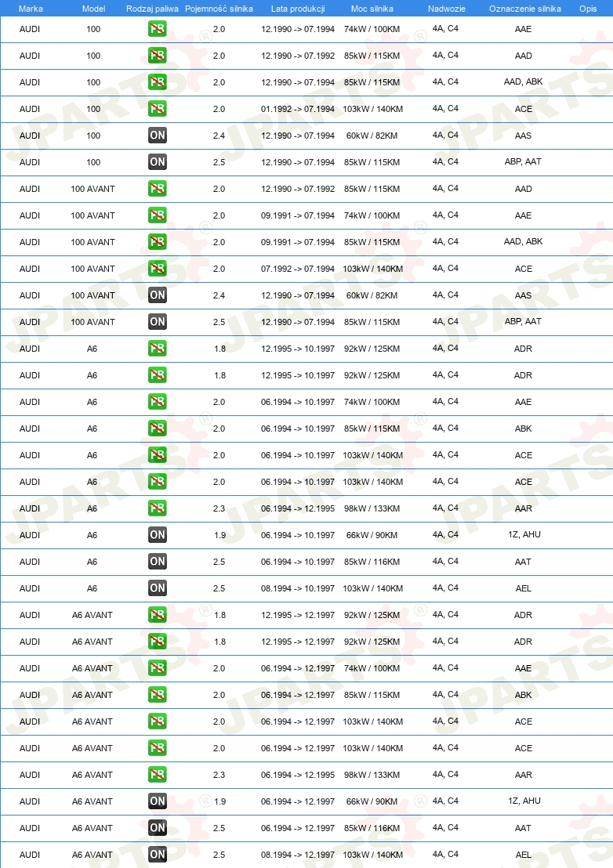Click diesel ON icon in 100 AVANT AAS row

pyautogui.click(x=158, y=295)
